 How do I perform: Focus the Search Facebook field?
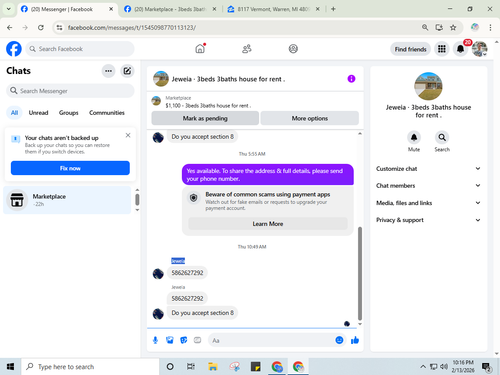[x=80, y=49]
